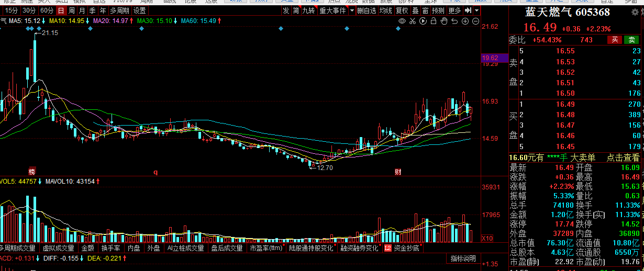Open 复权 price adjustment option

click(x=402, y=10)
